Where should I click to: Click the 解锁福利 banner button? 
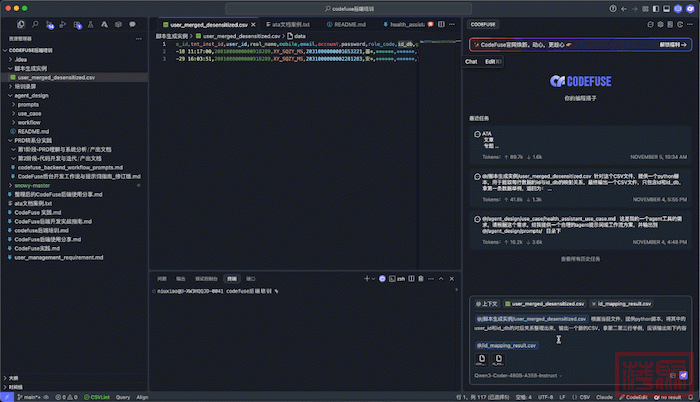pyautogui.click(x=671, y=44)
